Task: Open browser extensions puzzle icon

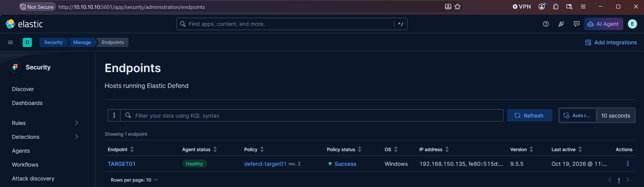Action: click(556, 7)
